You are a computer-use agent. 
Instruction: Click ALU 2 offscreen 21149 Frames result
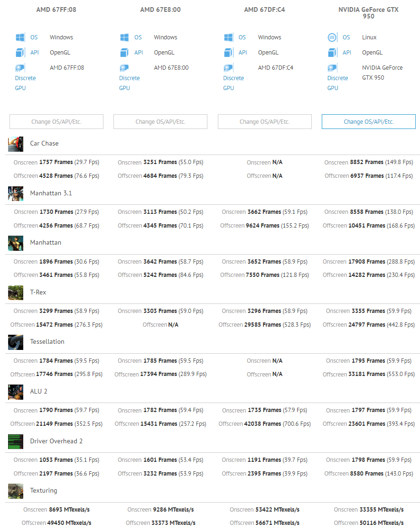tap(56, 424)
